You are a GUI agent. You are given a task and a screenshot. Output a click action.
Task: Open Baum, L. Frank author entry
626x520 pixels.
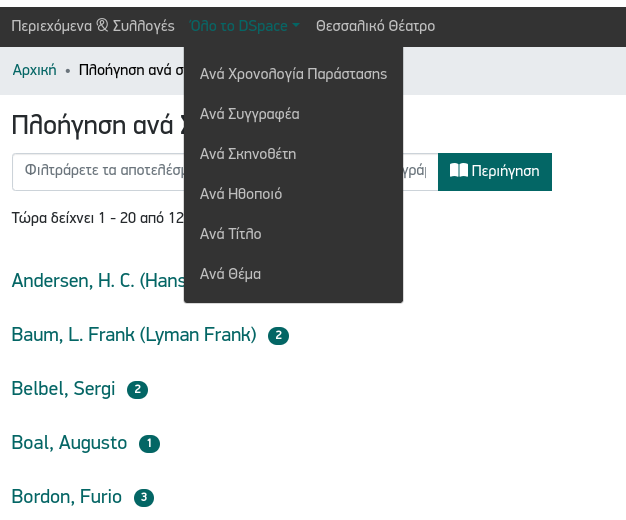point(134,335)
